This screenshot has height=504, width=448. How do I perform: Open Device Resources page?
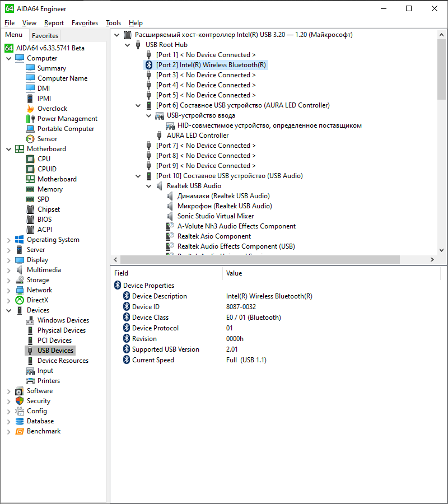pyautogui.click(x=63, y=361)
